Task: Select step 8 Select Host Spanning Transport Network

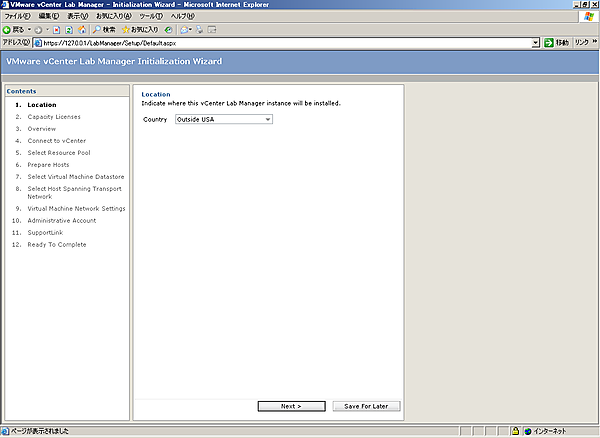Action: 74,192
